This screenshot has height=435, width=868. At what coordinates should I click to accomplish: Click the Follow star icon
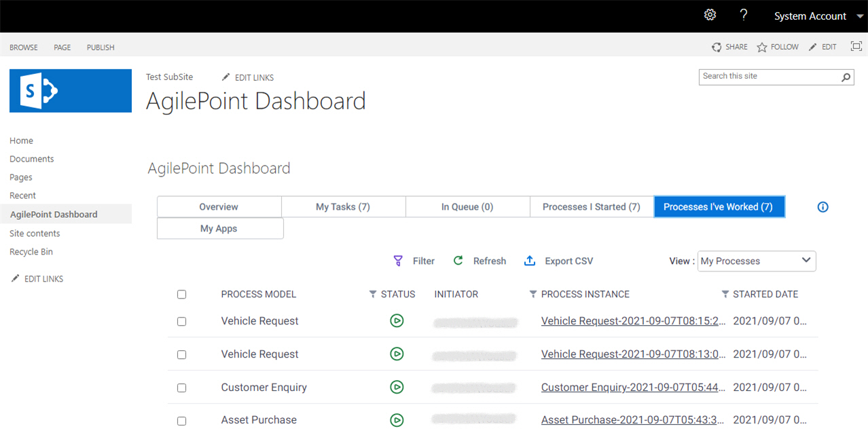(x=762, y=47)
